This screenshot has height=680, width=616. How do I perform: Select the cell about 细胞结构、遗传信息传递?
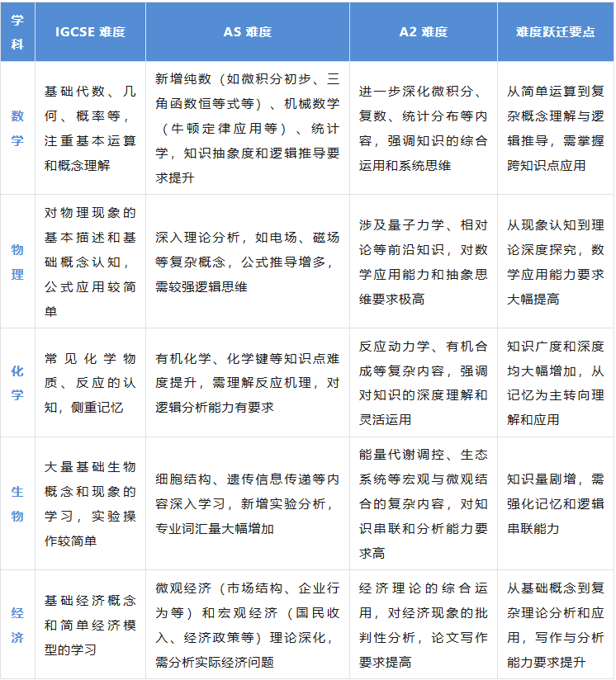(247, 503)
